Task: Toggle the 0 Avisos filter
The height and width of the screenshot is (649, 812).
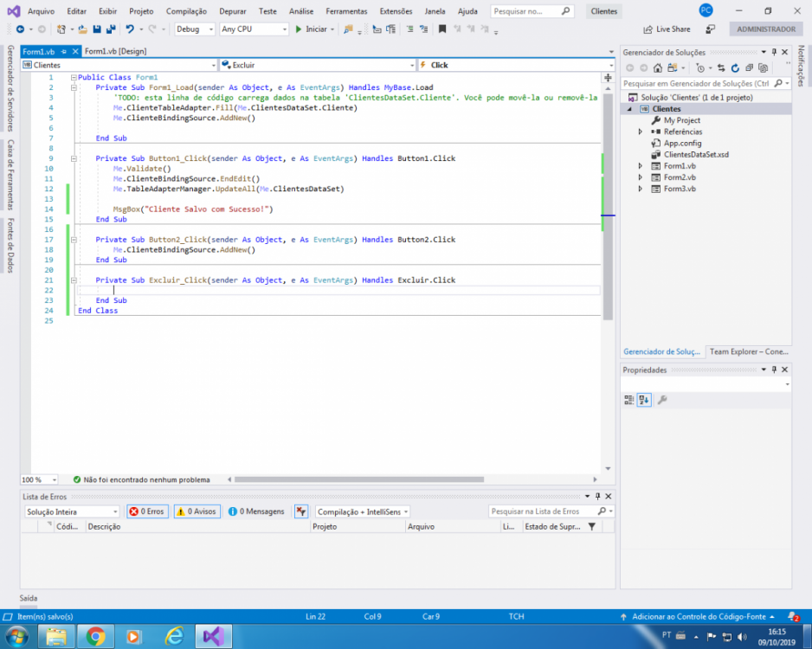Action: (x=197, y=511)
